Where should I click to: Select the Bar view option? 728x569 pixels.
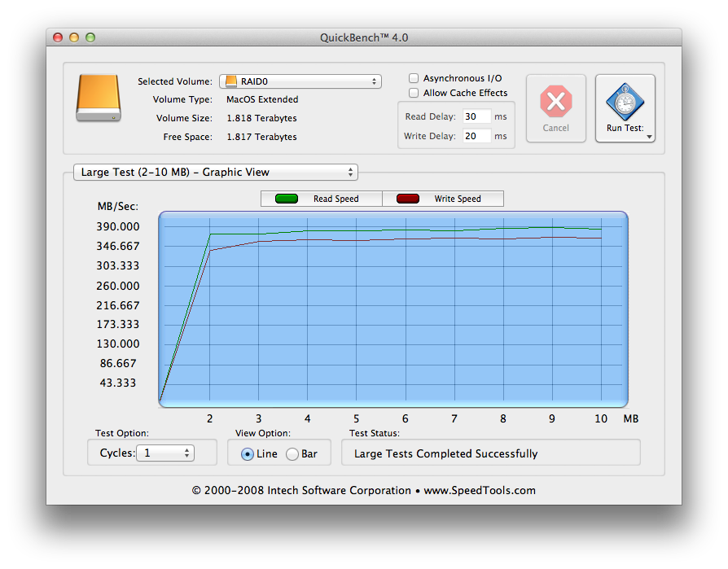292,454
